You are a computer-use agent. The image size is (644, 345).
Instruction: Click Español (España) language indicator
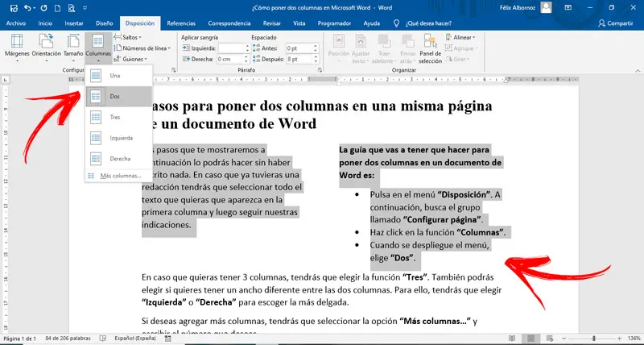[135, 339]
